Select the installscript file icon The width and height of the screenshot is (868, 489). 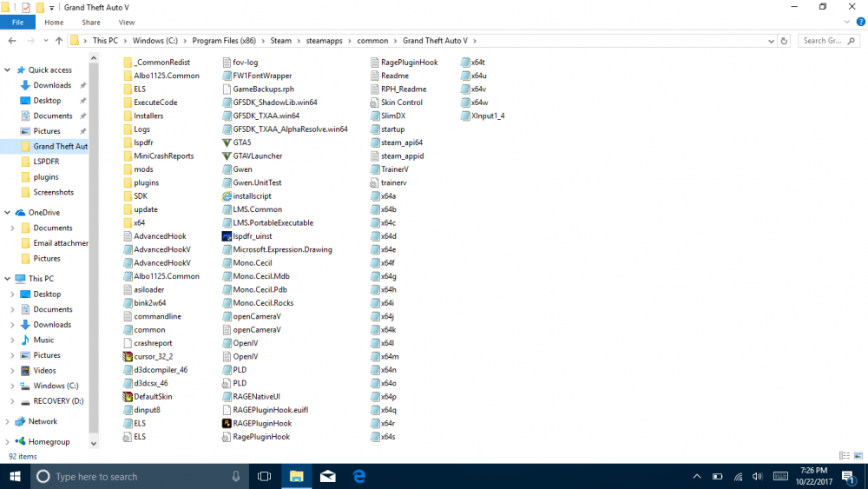pos(227,196)
